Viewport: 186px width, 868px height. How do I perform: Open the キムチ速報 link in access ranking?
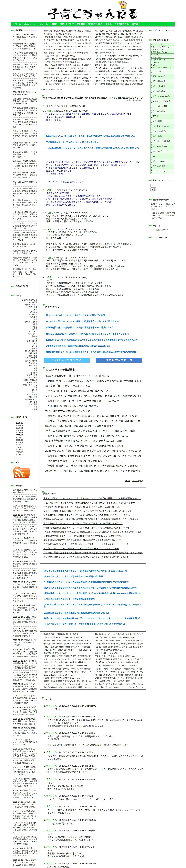click(157, 121)
